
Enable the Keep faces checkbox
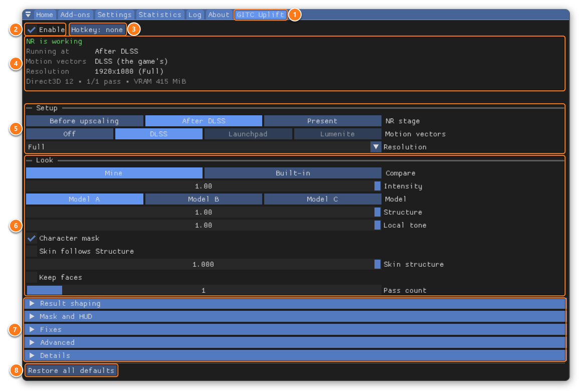(x=32, y=278)
